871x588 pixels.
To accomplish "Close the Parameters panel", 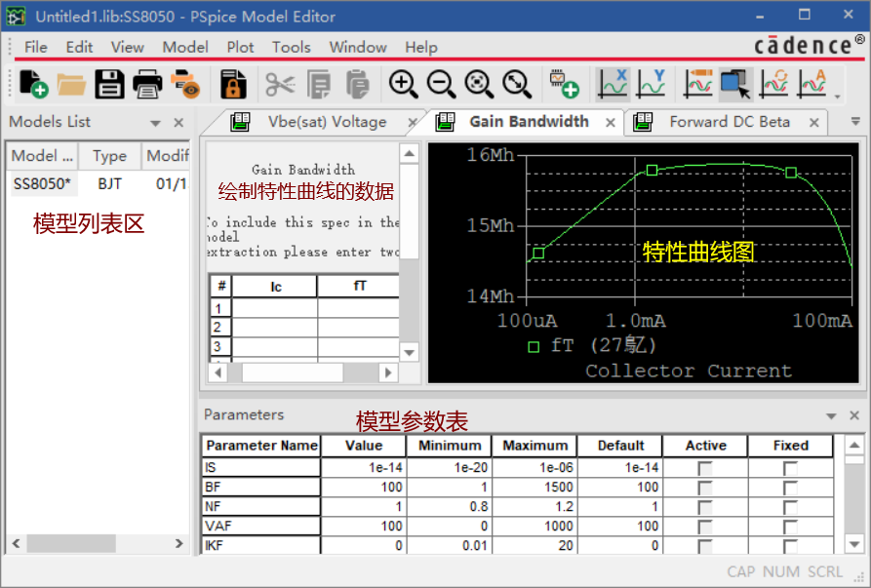I will click(854, 415).
